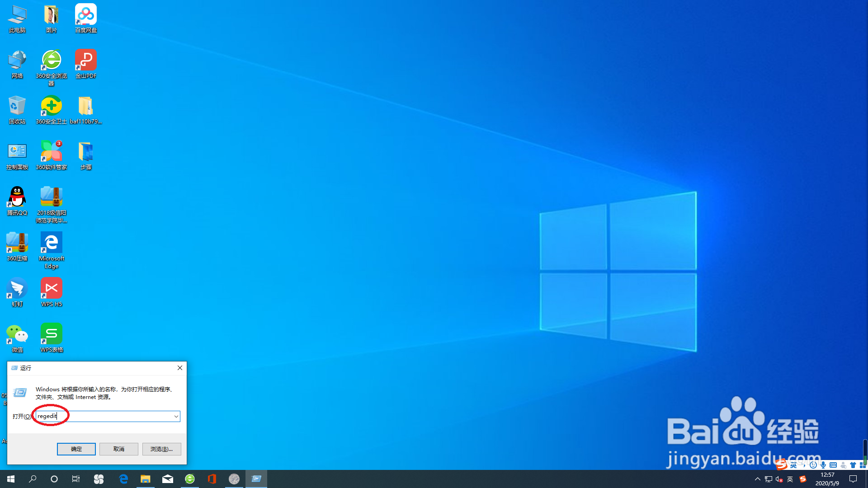
Task: Select the 360安全浏览器 desktop shortcut
Action: point(52,68)
